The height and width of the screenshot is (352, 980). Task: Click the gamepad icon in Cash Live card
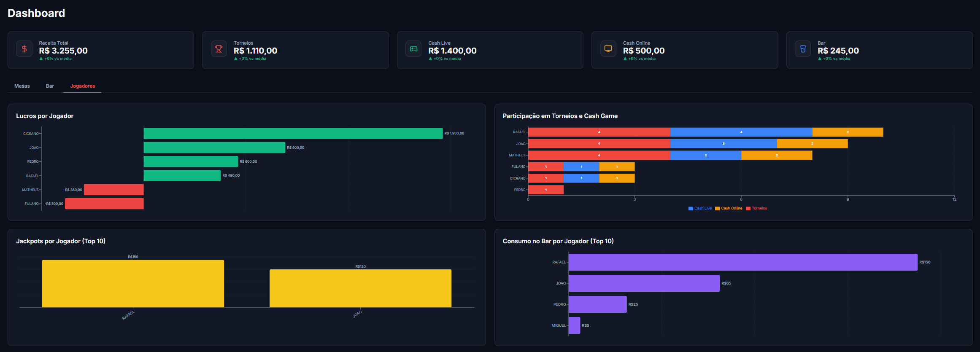pos(413,48)
